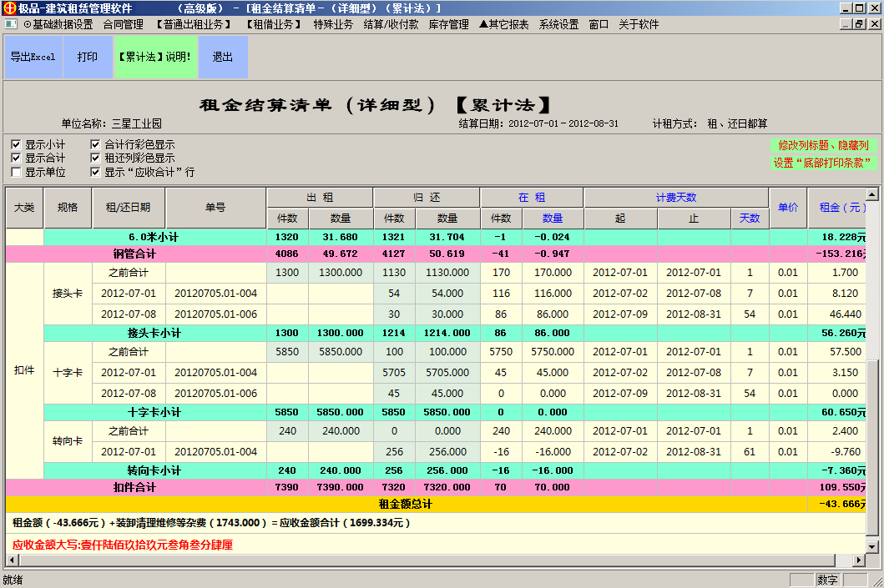
Task: Click 十字卡 spec cell
Action: click(x=68, y=373)
